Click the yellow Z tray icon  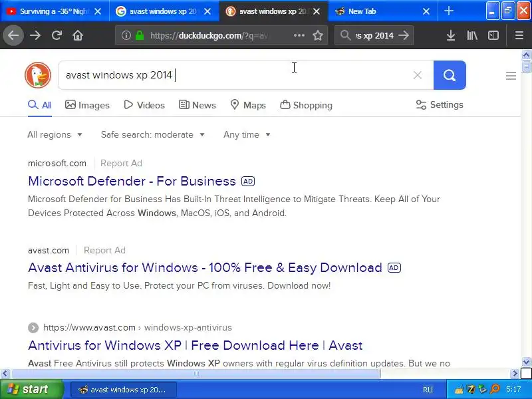pyautogui.click(x=471, y=389)
